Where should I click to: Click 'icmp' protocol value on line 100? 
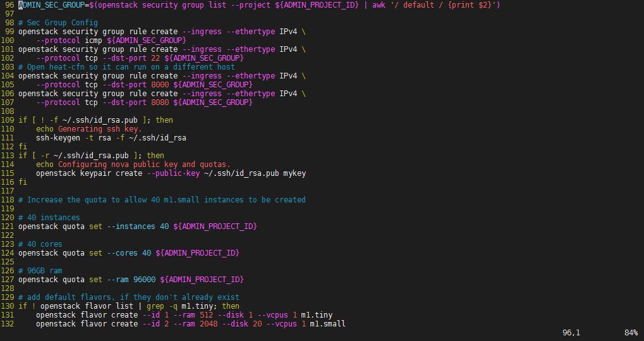(94, 40)
